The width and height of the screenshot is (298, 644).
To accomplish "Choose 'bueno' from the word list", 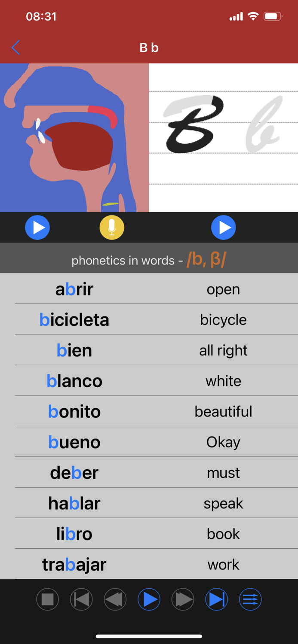I will [x=74, y=442].
